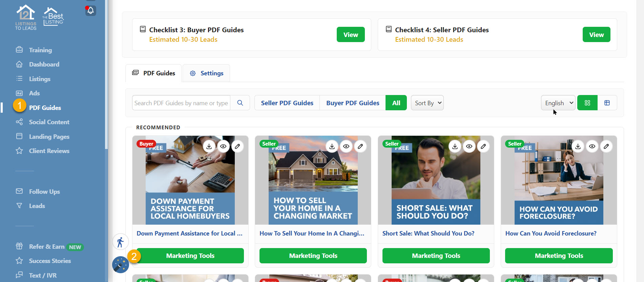Image resolution: width=644 pixels, height=282 pixels.
Task: Click the Search PDF Guides input field
Action: point(181,103)
